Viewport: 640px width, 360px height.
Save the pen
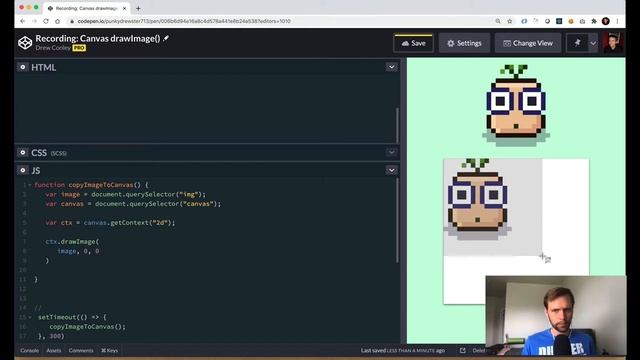[413, 43]
